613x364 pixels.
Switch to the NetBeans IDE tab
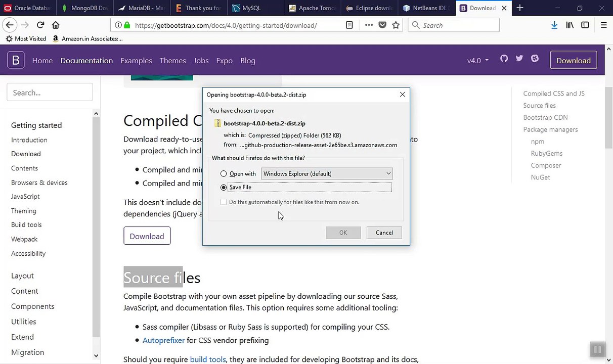[x=426, y=8]
